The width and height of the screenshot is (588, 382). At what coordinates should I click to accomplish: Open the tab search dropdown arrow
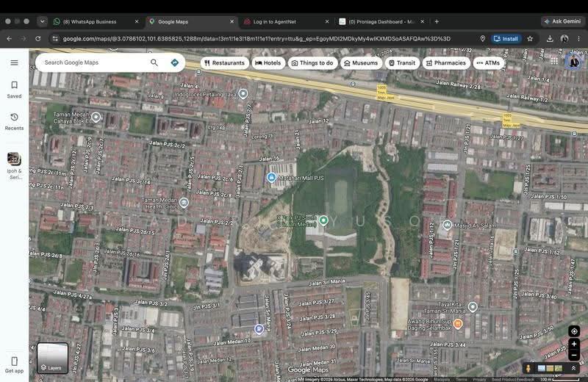43,21
